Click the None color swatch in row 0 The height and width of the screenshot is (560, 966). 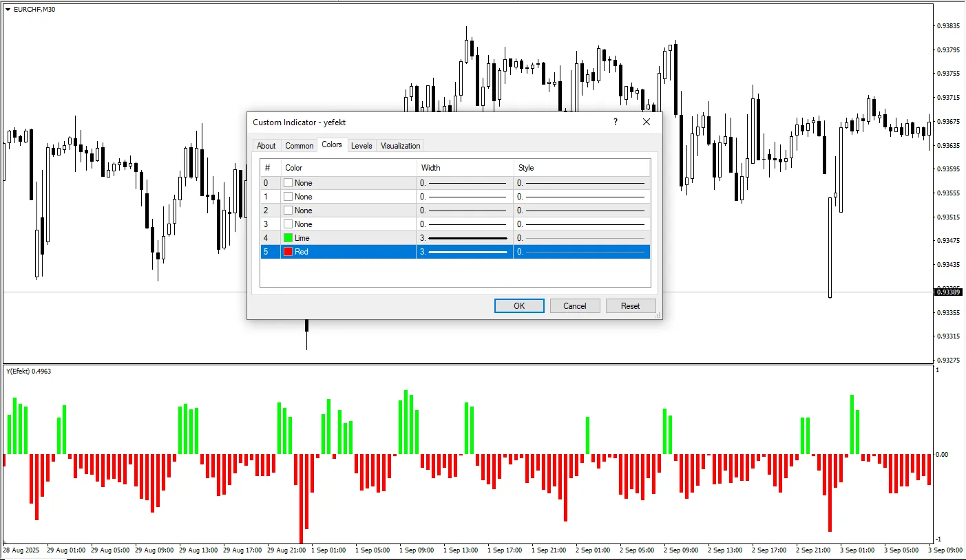(x=288, y=183)
